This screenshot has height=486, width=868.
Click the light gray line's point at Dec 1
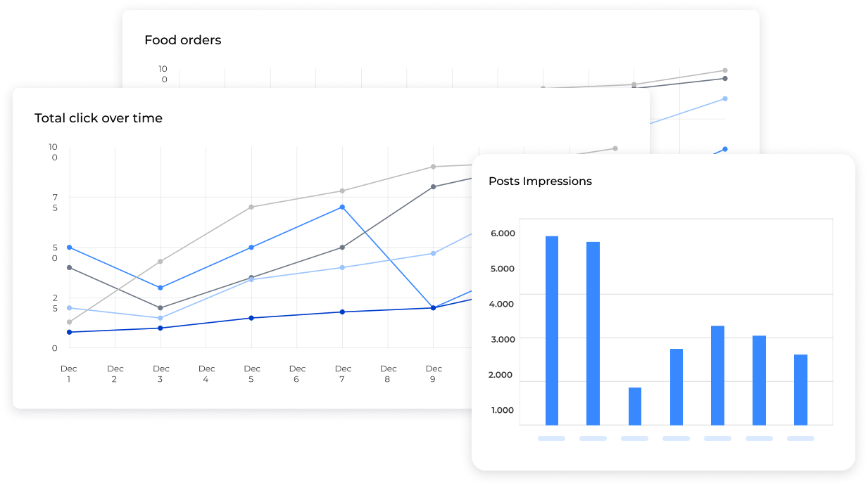[x=69, y=322]
